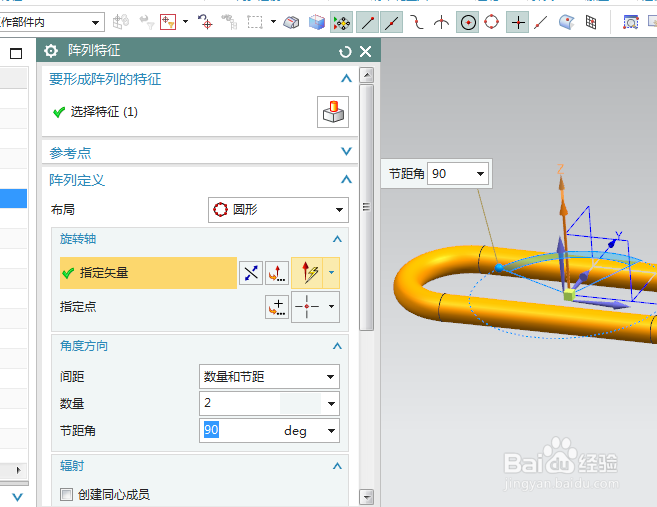657x507 pixels.
Task: Click the selection filter icon with red box
Action: 168,22
